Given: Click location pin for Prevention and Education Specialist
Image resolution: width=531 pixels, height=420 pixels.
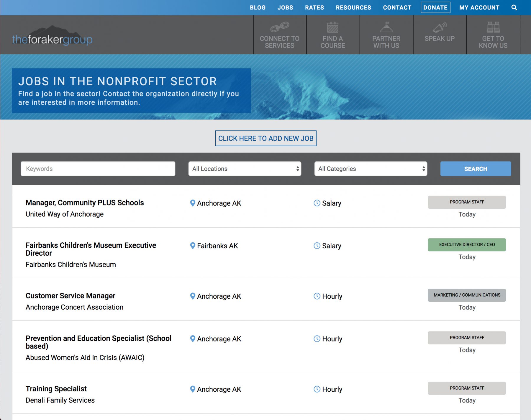Looking at the screenshot, I should 193,339.
